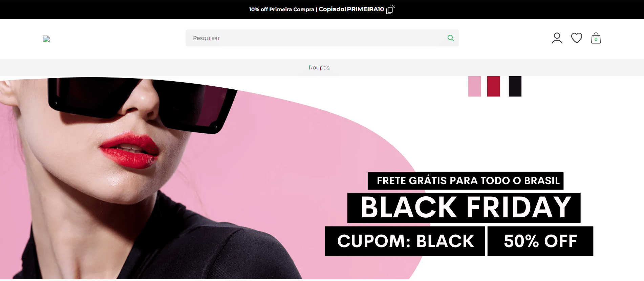Click the broken store logo image
Image resolution: width=644 pixels, height=281 pixels.
(46, 39)
